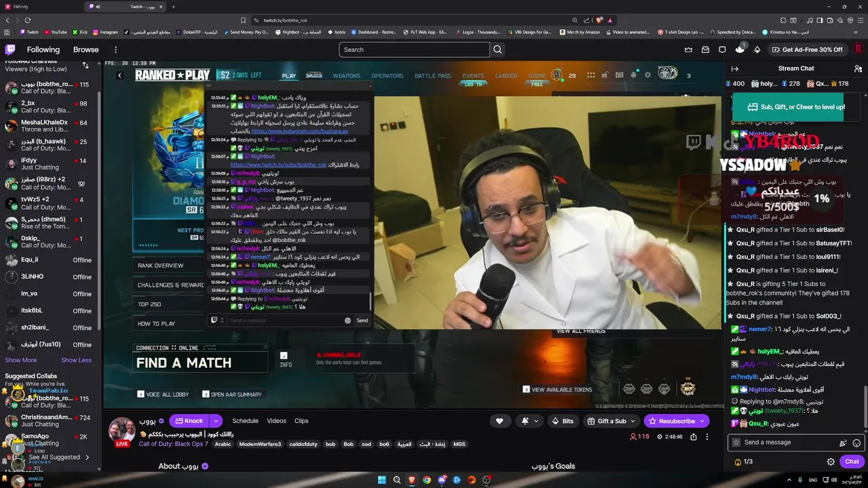Click Show Less in followed channels

coord(76,360)
